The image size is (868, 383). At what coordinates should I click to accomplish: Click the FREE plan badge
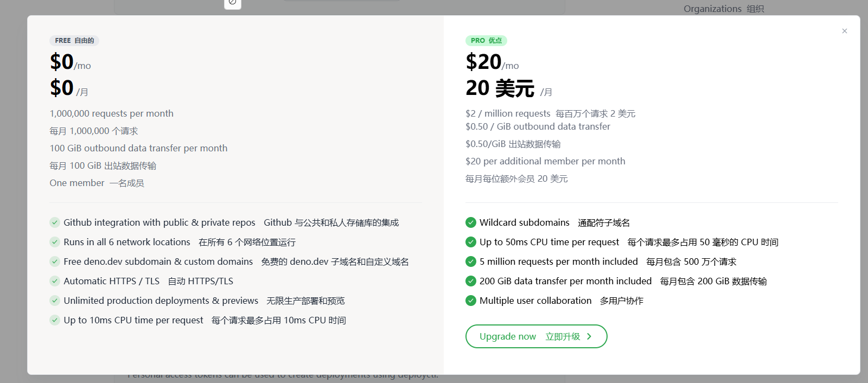click(74, 41)
